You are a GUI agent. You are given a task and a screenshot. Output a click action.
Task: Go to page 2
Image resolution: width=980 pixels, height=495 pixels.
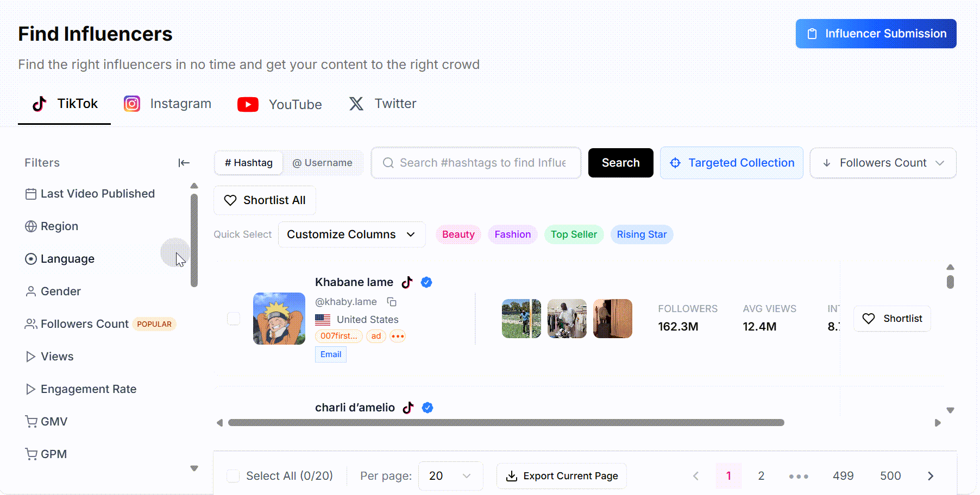point(761,476)
